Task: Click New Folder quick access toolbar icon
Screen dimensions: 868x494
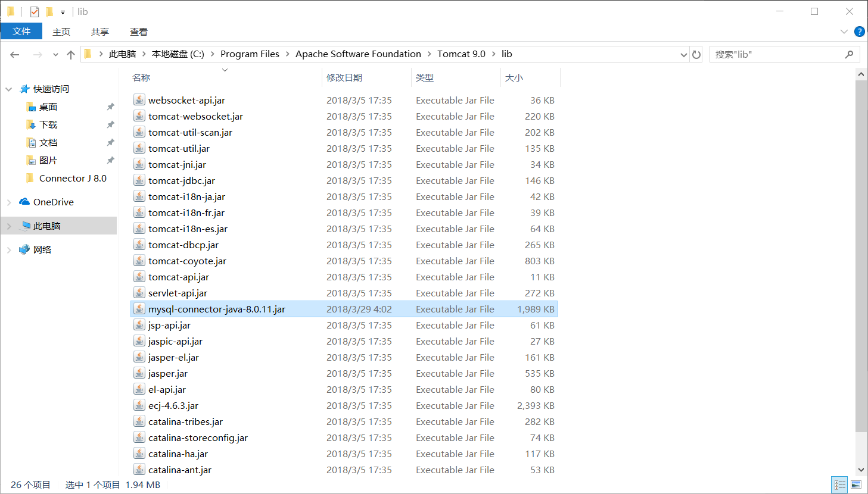Action: tap(49, 11)
